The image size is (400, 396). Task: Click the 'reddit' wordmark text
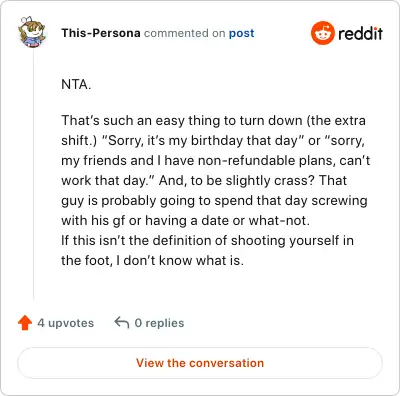pyautogui.click(x=360, y=33)
